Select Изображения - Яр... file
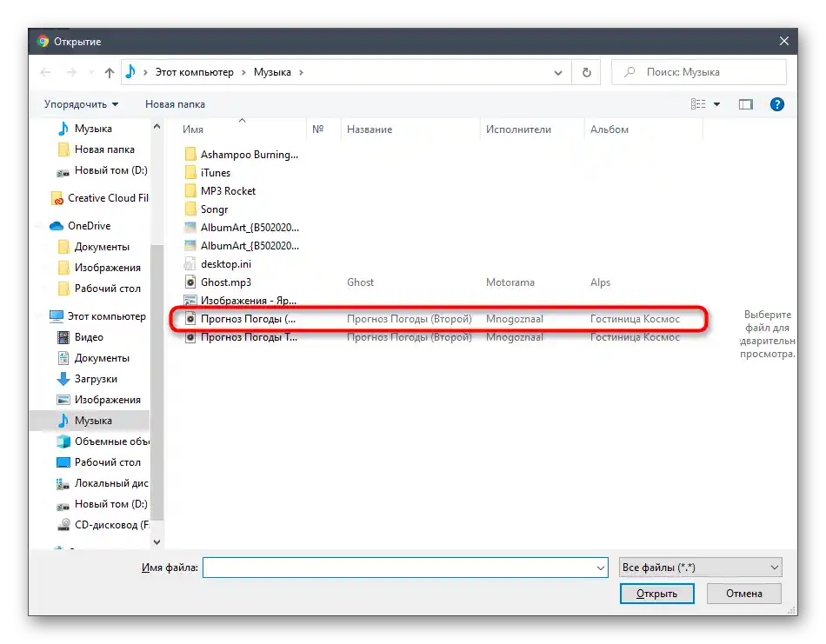 (x=241, y=300)
